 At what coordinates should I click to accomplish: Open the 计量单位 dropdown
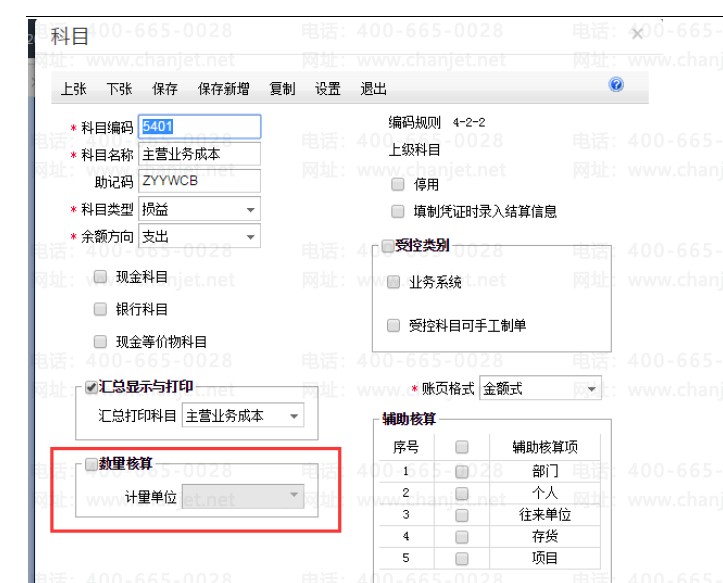243,496
